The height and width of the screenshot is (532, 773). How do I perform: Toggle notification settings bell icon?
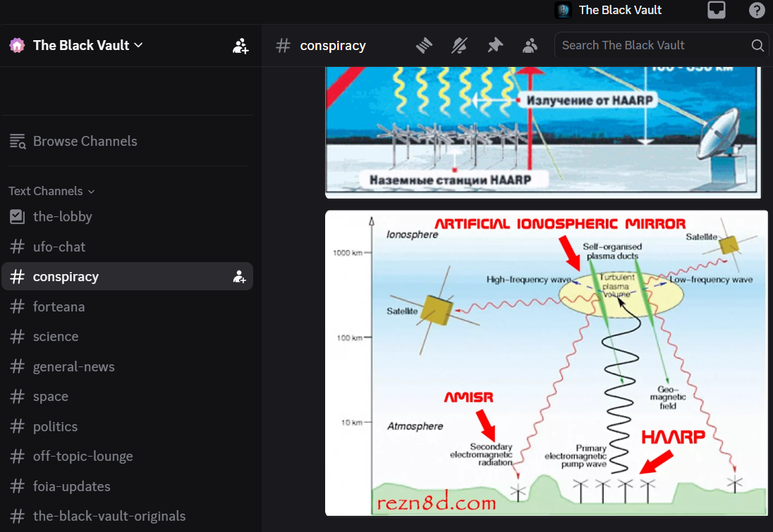coord(459,45)
